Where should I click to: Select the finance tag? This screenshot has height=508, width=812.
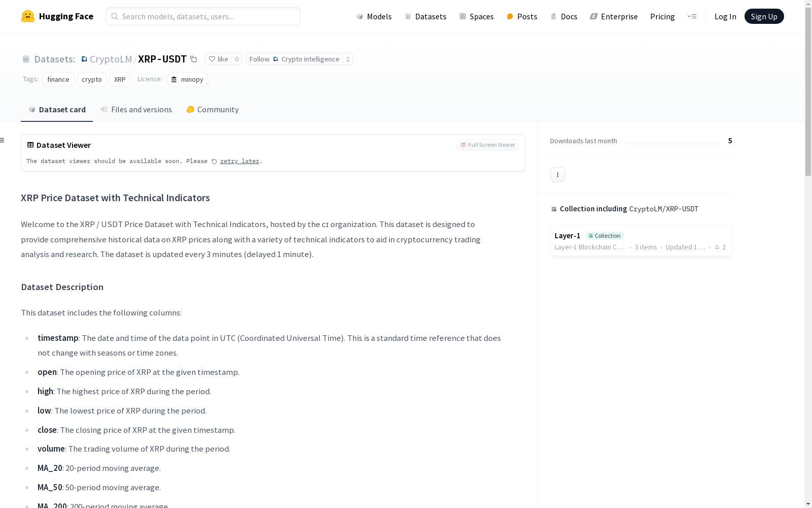tap(58, 79)
